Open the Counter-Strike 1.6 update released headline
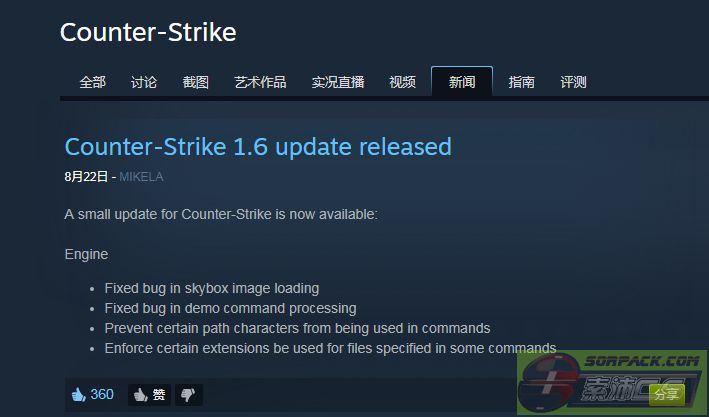 [258, 147]
